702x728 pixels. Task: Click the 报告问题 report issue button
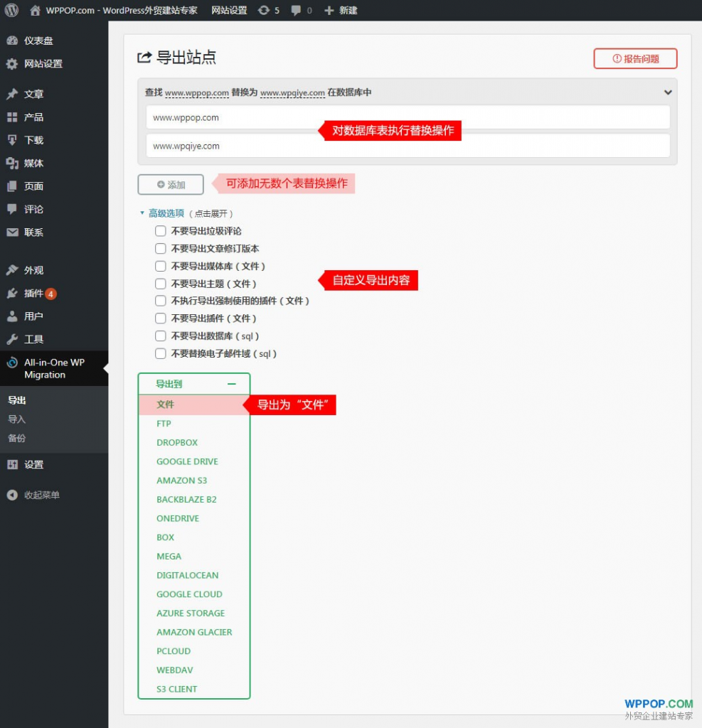pyautogui.click(x=635, y=59)
